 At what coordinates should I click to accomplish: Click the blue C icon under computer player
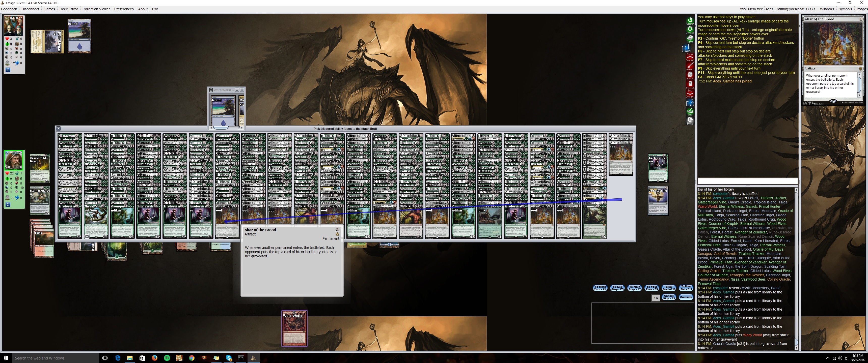click(x=8, y=70)
